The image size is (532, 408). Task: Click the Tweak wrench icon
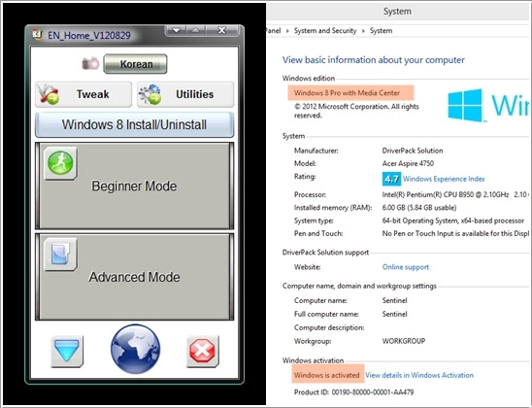49,94
